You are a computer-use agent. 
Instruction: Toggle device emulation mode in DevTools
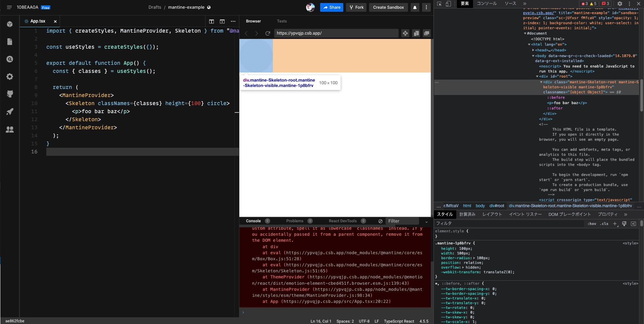pos(449,3)
